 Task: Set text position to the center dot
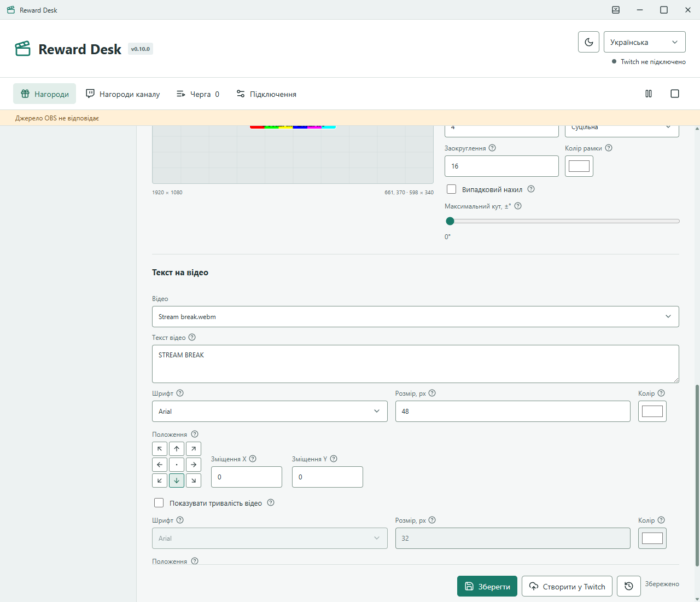(177, 465)
